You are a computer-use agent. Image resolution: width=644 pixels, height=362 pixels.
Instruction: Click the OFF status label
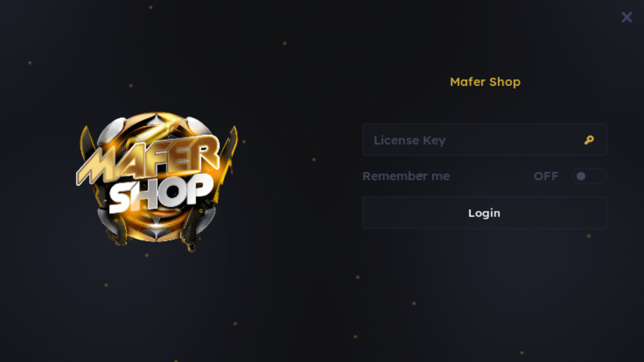coord(546,176)
